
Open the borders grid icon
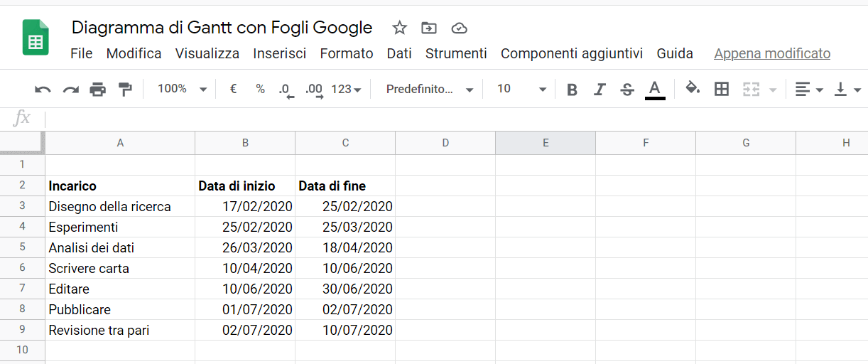(722, 89)
